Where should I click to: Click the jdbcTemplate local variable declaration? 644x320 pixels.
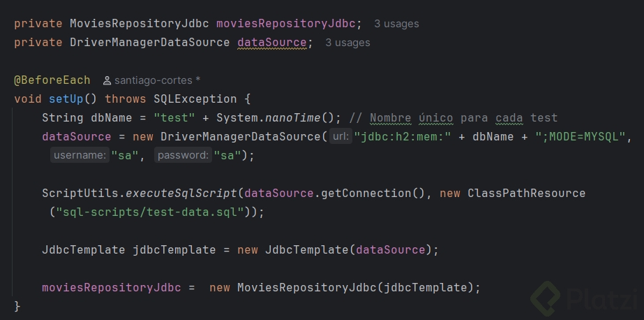[174, 250]
